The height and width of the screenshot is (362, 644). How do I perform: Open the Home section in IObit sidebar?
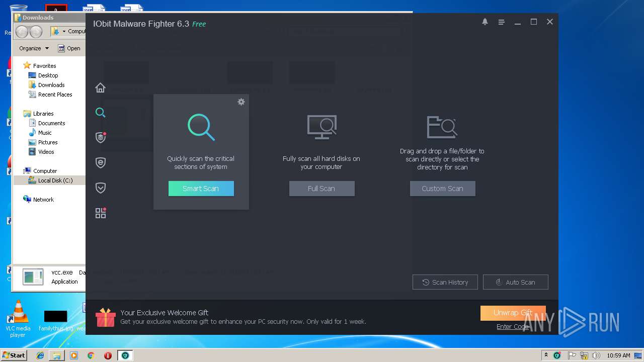pyautogui.click(x=101, y=87)
